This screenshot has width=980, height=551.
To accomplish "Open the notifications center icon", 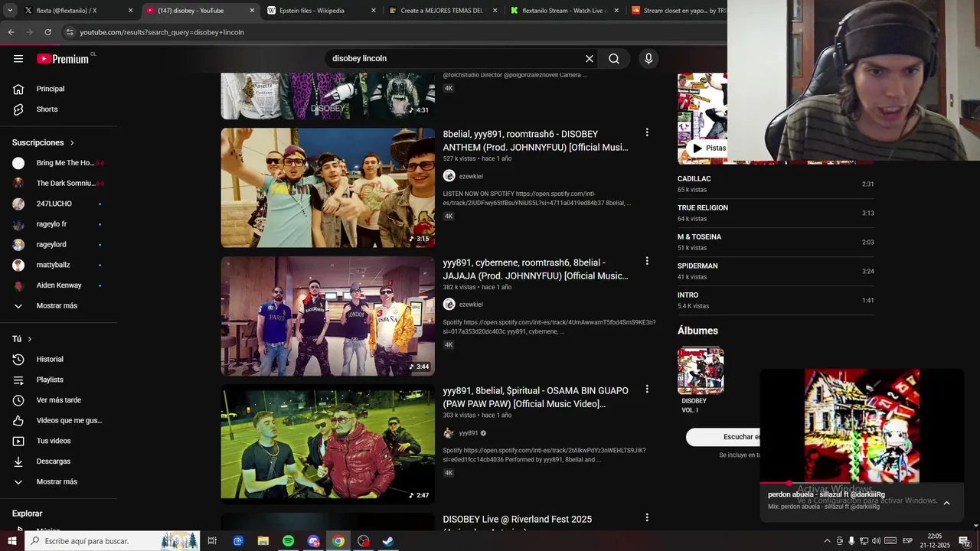I will pos(965,541).
